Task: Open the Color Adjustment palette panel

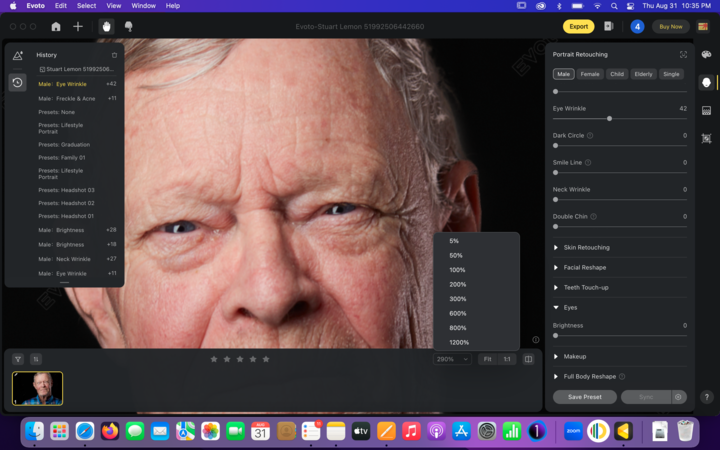Action: (x=707, y=55)
